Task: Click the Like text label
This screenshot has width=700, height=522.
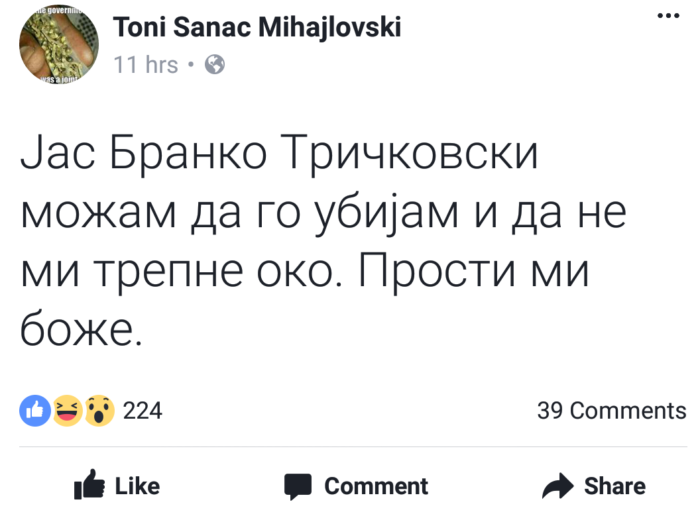Action: 138,486
